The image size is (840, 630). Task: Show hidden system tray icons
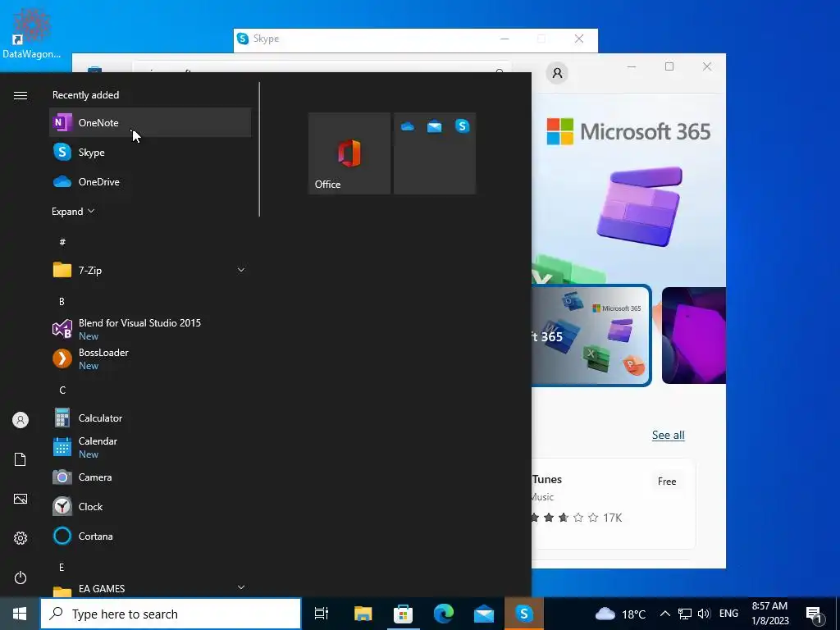point(664,614)
